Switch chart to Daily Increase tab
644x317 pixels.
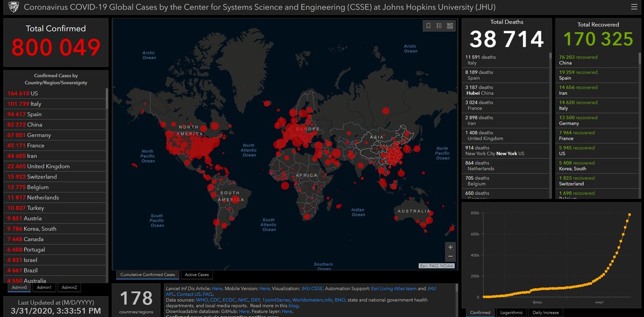(545, 312)
